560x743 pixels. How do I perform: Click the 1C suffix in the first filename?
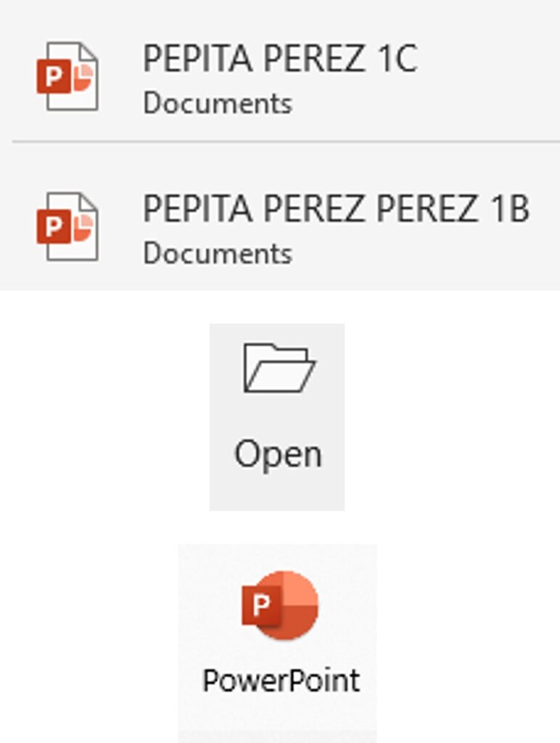[x=397, y=59]
